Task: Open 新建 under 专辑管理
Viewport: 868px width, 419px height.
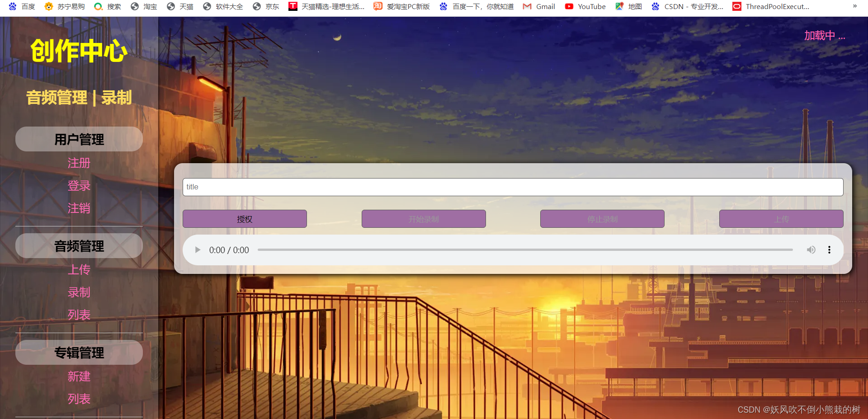Action: point(79,376)
